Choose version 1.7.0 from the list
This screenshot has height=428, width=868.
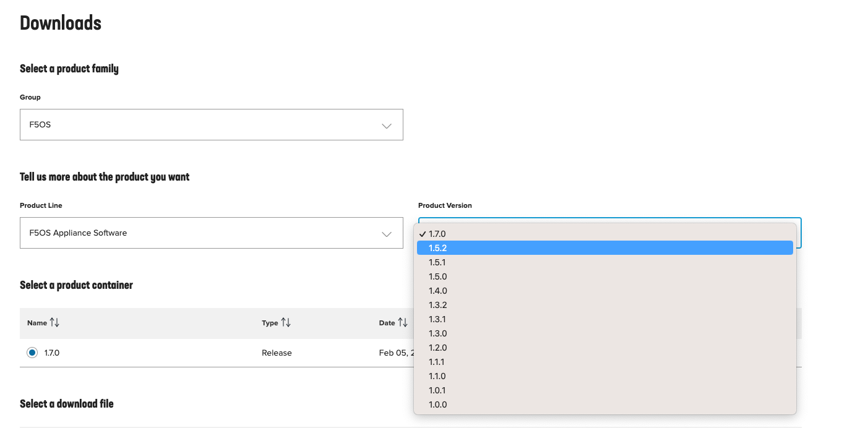coord(605,234)
